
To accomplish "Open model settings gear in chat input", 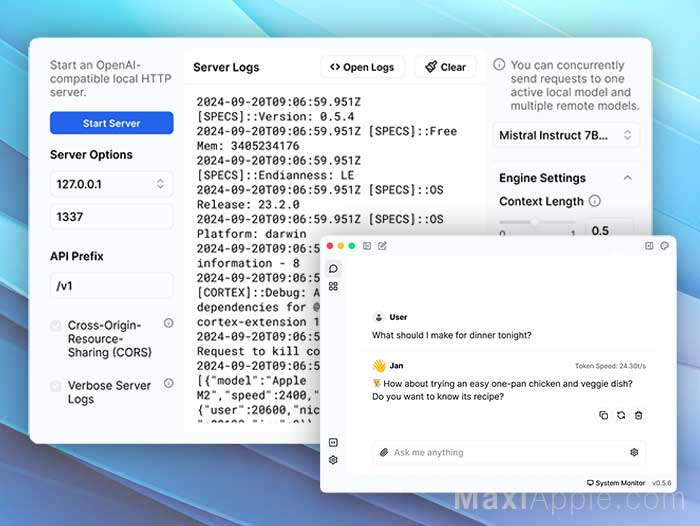I will coord(634,452).
